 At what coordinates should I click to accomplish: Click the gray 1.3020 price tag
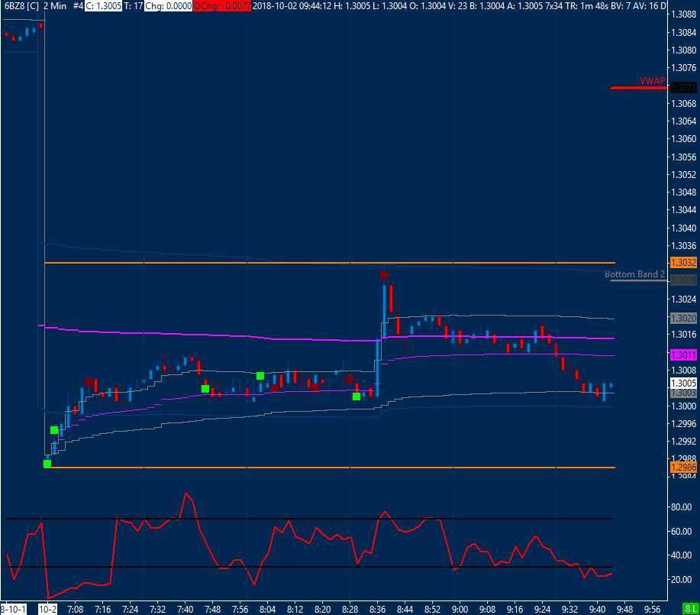click(683, 319)
